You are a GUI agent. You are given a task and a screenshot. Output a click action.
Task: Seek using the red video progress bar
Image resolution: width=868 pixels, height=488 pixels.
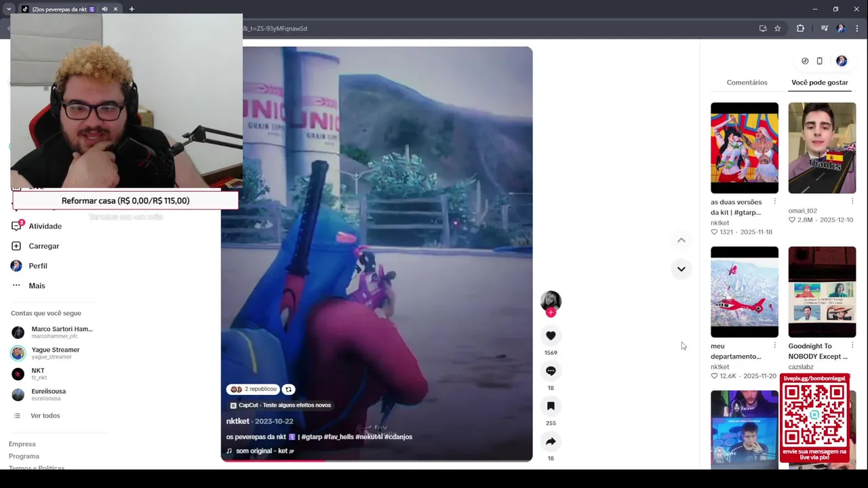pos(376,461)
